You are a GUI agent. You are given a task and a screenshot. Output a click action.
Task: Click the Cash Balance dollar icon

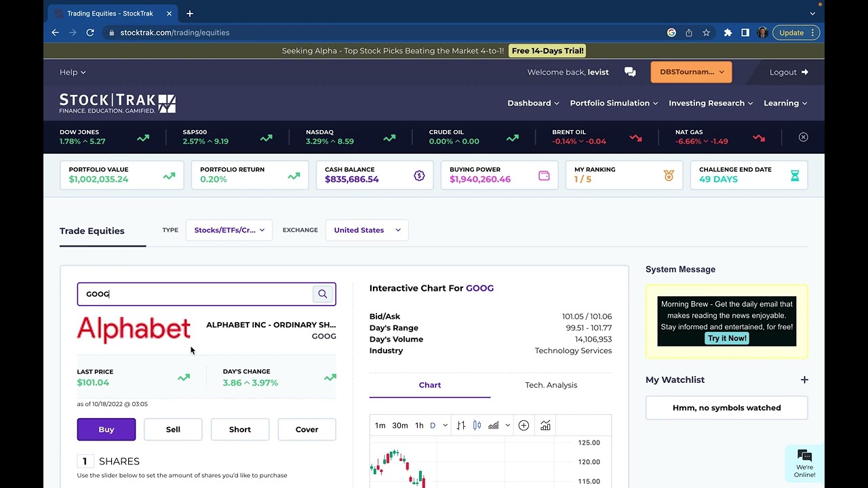point(419,176)
